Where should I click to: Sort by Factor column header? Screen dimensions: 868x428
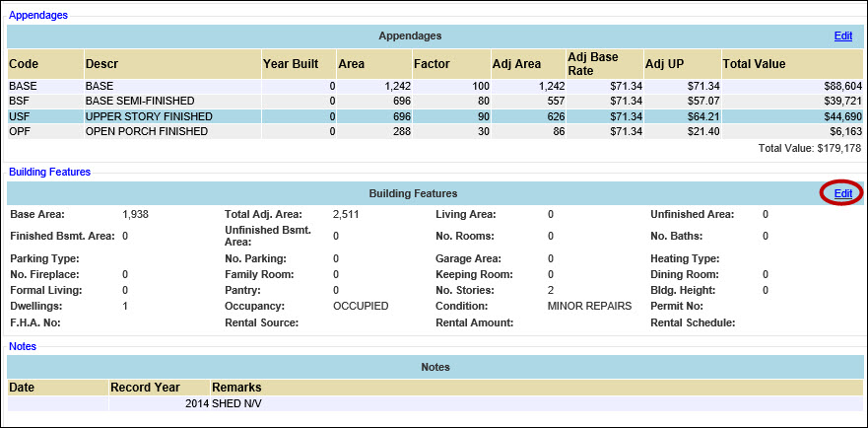point(432,64)
